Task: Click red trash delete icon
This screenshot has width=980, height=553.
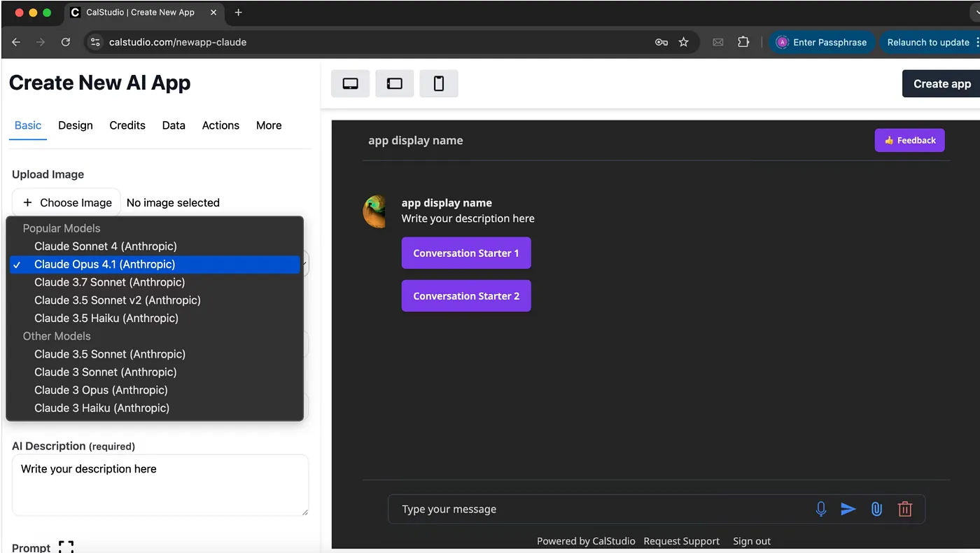Action: point(905,509)
